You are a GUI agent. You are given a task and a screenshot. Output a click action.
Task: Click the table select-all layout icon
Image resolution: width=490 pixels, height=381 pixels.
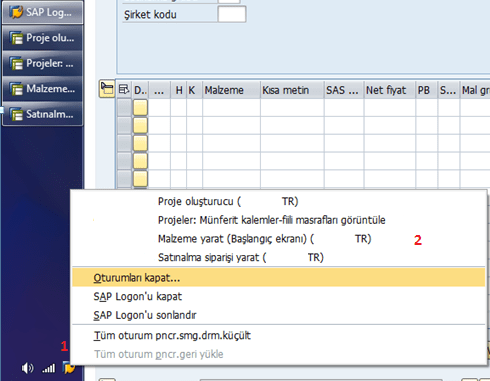pyautogui.click(x=124, y=90)
